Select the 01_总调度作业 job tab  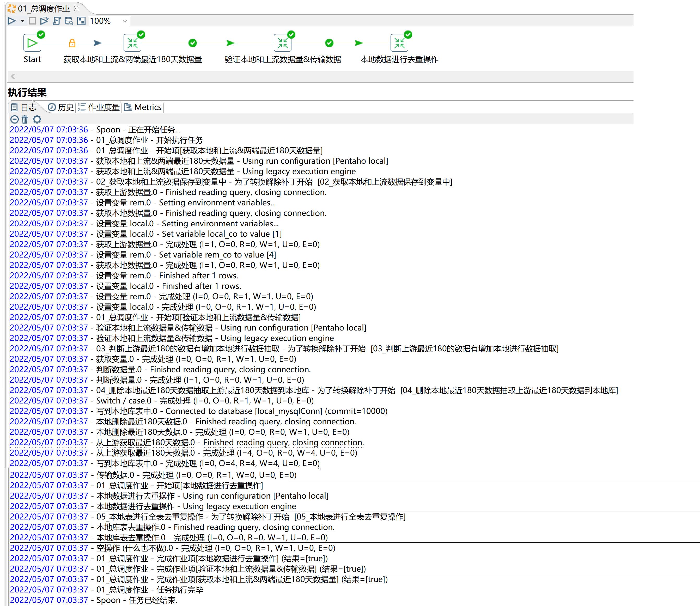(44, 8)
